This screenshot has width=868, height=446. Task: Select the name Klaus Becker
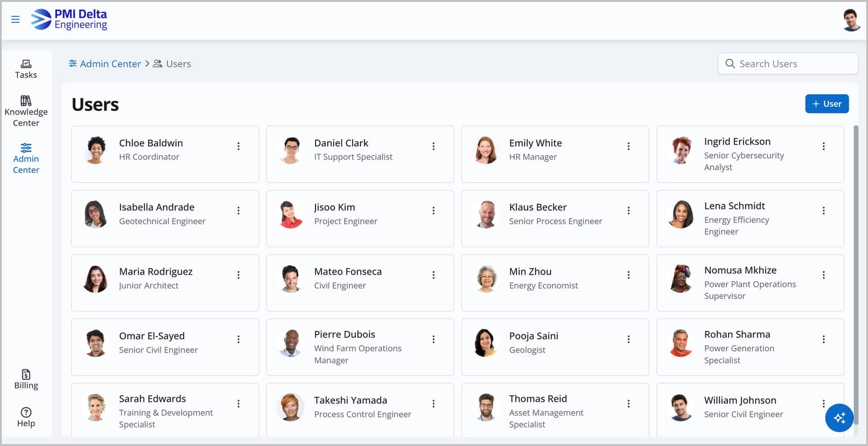point(538,207)
